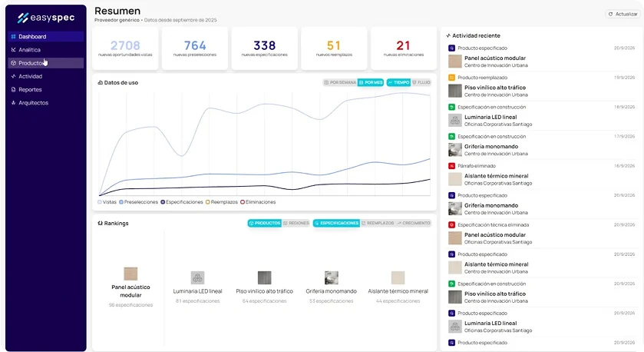This screenshot has height=352, width=644.
Task: Click '96 especificaciones' under Panel acústico
Action: (130, 305)
